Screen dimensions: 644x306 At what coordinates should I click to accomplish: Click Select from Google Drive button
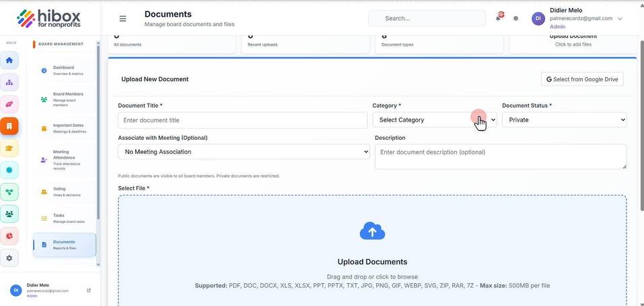click(x=582, y=79)
